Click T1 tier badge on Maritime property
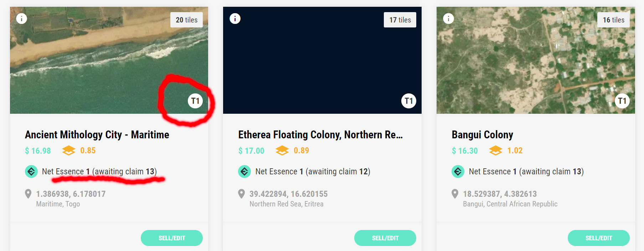The width and height of the screenshot is (644, 251). (195, 101)
